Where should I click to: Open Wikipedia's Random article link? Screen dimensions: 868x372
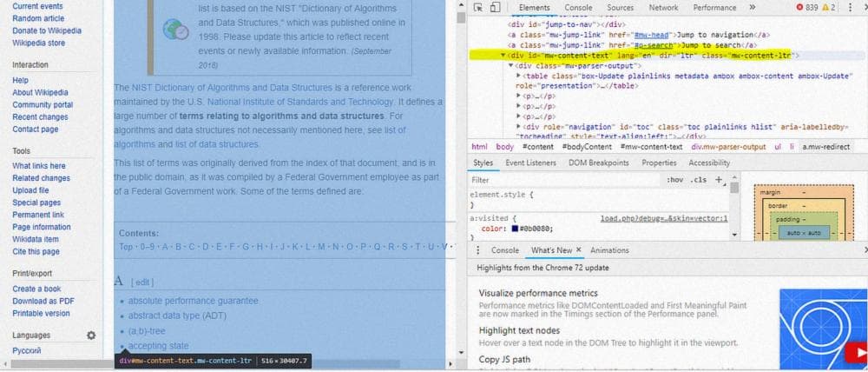38,18
